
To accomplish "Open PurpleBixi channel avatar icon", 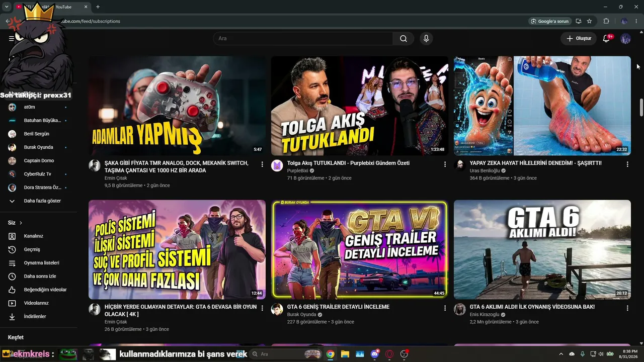I will (277, 166).
